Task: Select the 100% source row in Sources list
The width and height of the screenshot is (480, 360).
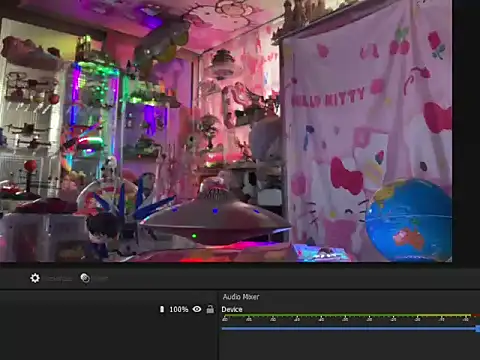Action: pyautogui.click(x=108, y=309)
